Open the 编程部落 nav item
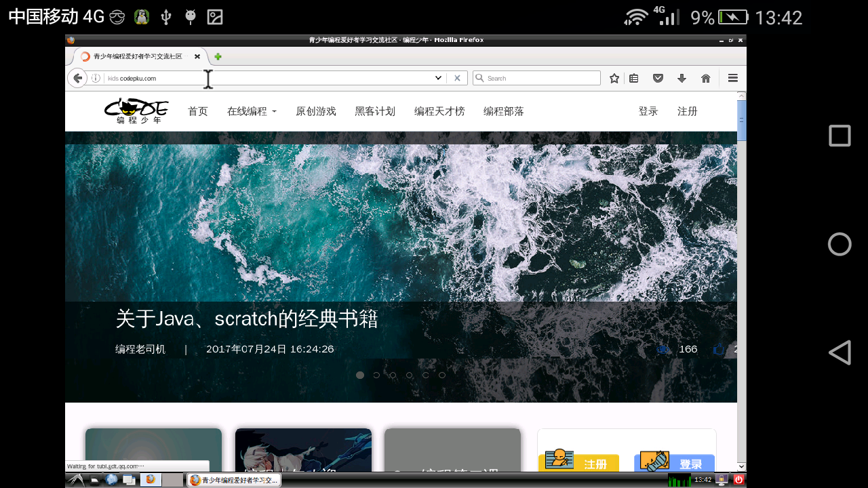Screen dimensions: 868x488 [x=504, y=111]
